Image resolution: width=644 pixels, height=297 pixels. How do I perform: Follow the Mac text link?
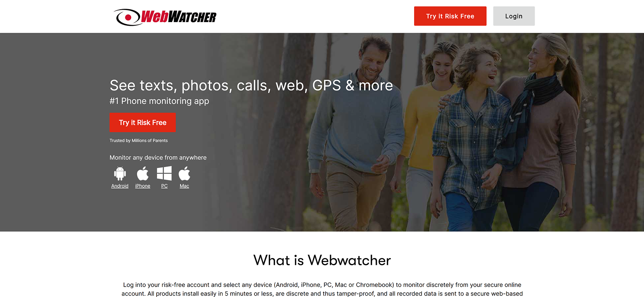(x=184, y=186)
